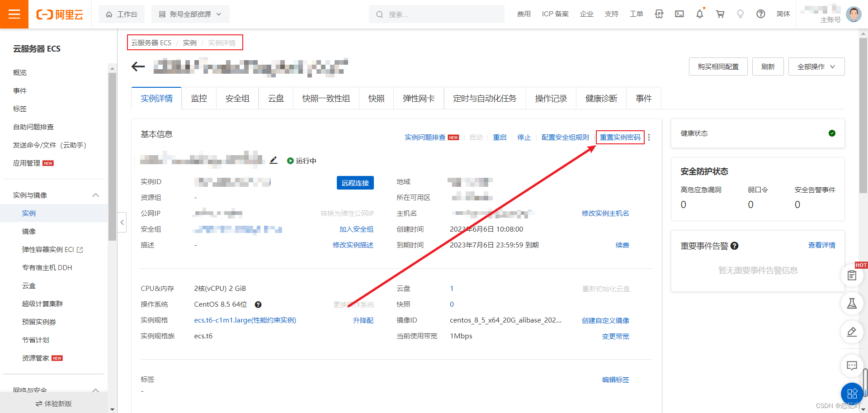Click 体验新版 switch button
This screenshot has height=413, width=868.
[54, 404]
